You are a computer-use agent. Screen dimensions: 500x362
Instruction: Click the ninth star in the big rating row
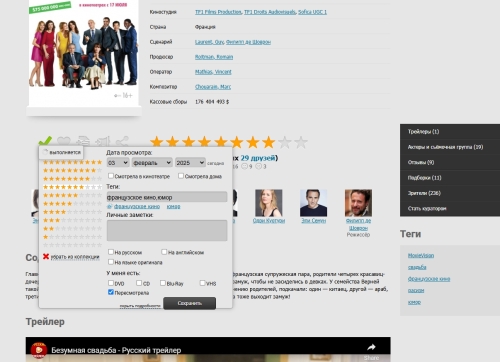(x=285, y=142)
